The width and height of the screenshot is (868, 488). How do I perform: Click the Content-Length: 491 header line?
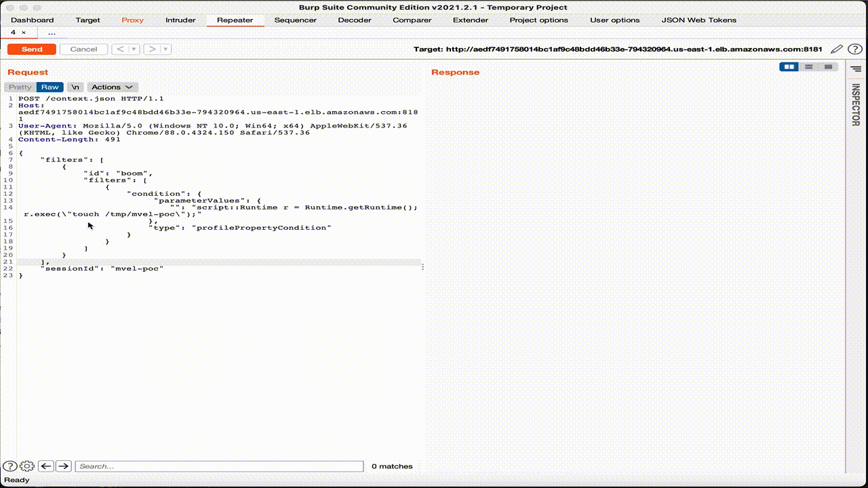69,140
